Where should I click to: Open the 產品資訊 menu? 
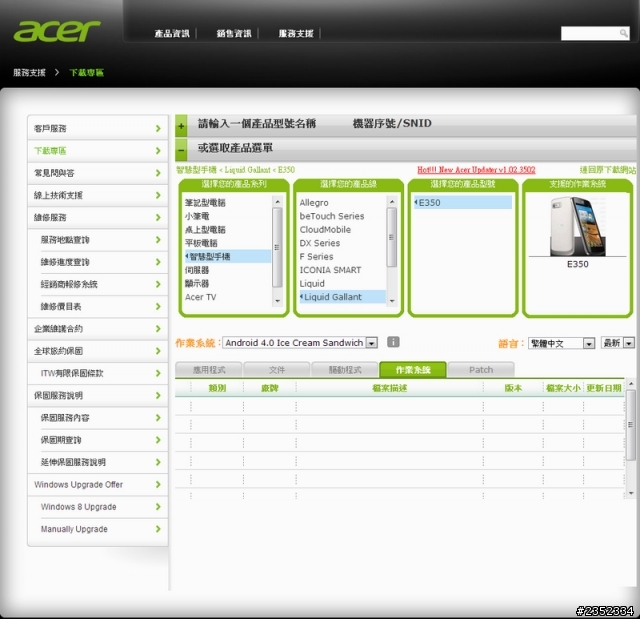pos(172,33)
